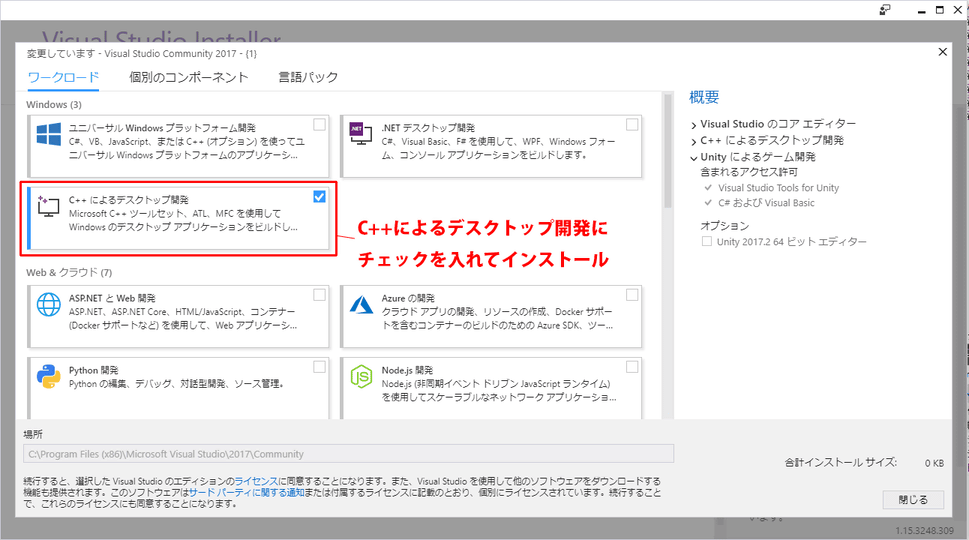The height and width of the screenshot is (540, 969).
Task: Click the Windows (3) section heading
Action: point(54,104)
